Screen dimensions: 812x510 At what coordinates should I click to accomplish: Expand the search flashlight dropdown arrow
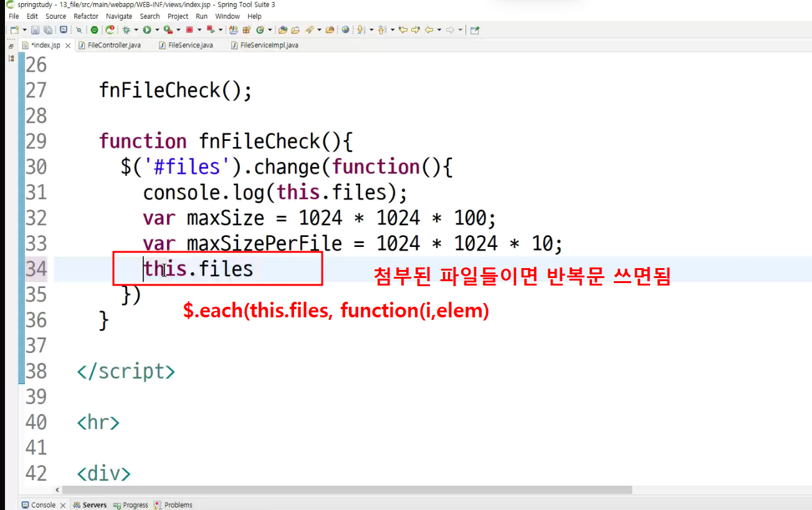(319, 29)
